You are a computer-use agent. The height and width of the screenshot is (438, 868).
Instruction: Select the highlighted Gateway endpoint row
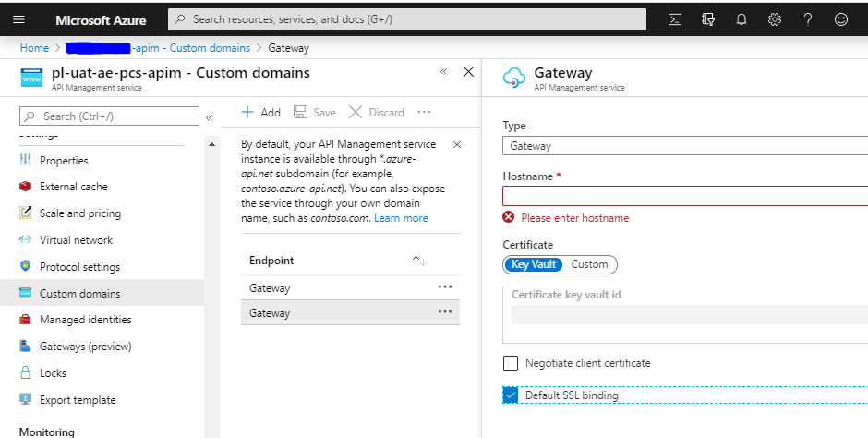[x=350, y=312]
